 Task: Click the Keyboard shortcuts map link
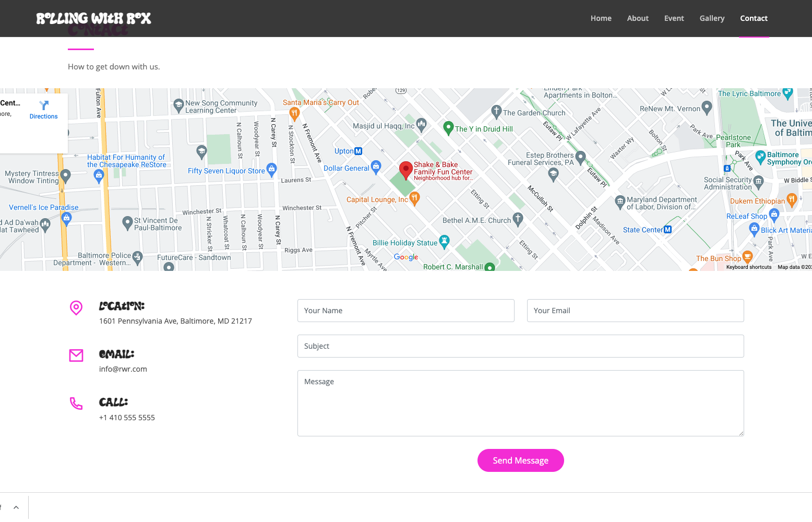pyautogui.click(x=748, y=267)
